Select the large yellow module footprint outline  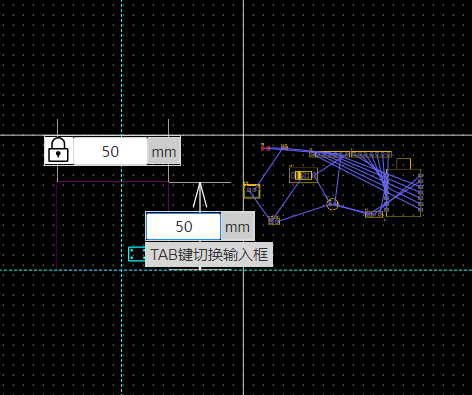[404, 193]
